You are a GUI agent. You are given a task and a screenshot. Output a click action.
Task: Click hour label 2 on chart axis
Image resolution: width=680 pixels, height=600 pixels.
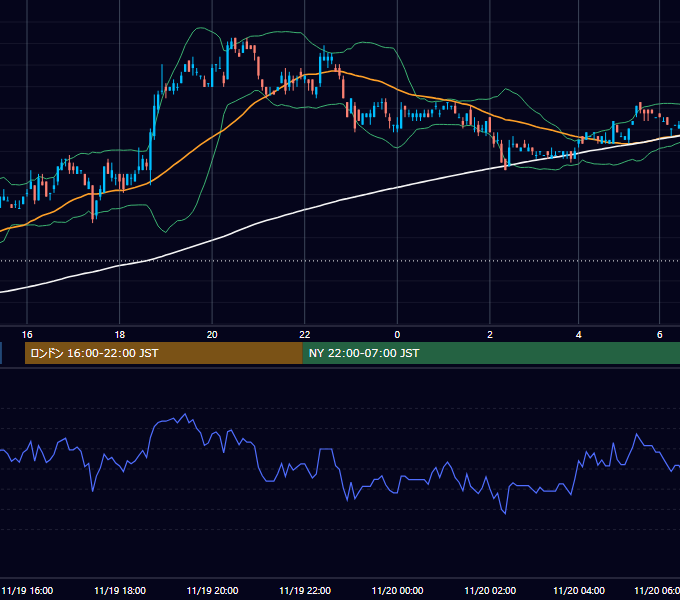pyautogui.click(x=490, y=334)
